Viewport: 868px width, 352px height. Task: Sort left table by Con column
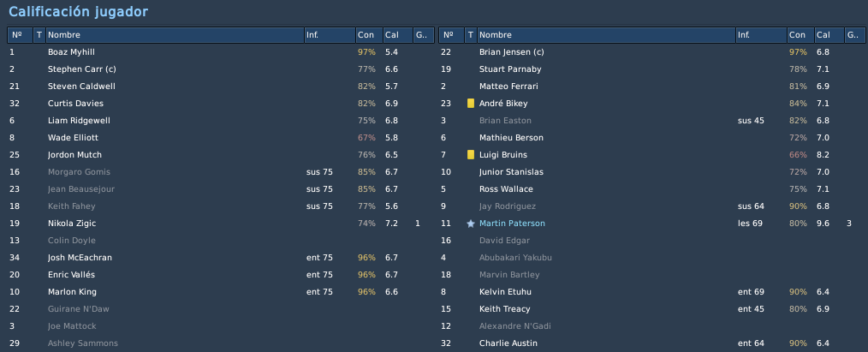[369, 35]
